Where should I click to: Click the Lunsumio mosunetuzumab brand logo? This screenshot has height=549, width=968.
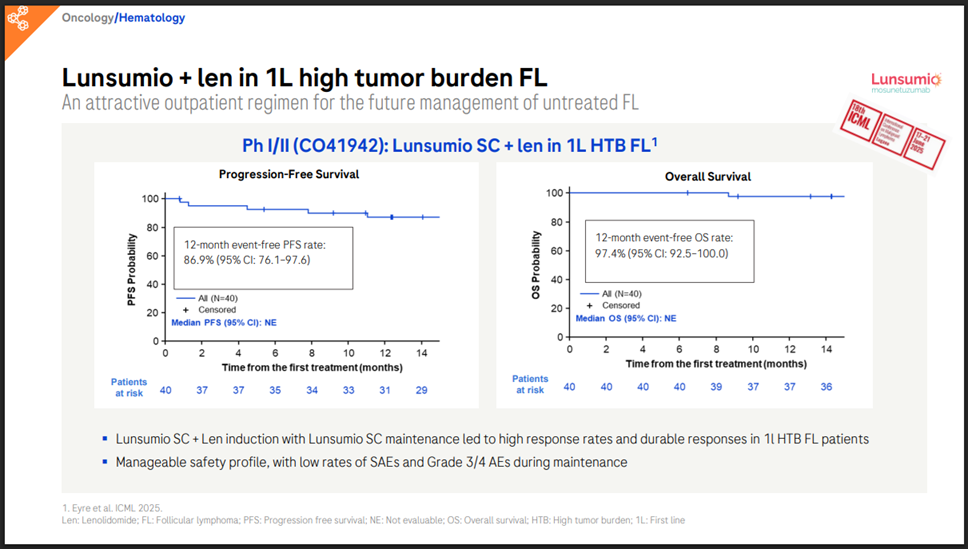pos(906,82)
